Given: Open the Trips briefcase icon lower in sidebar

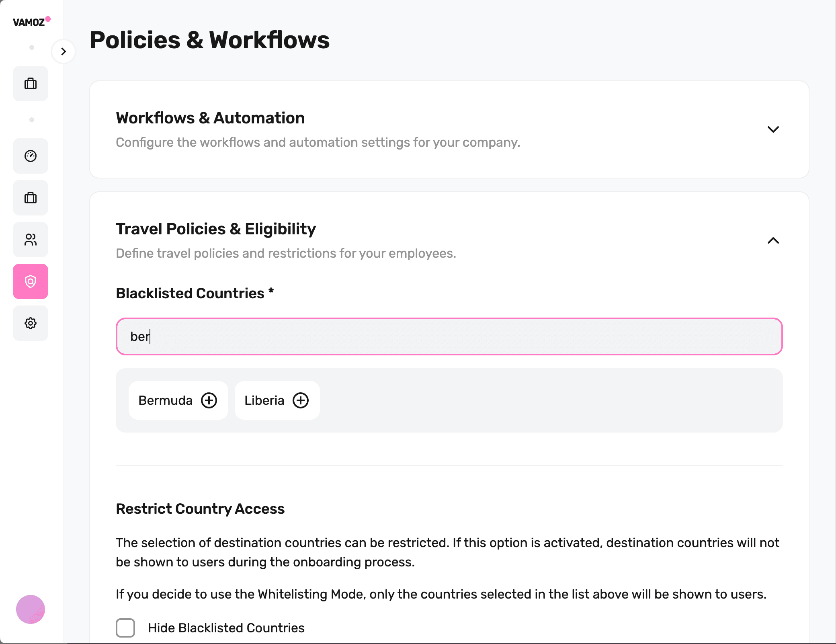Looking at the screenshot, I should (31, 198).
